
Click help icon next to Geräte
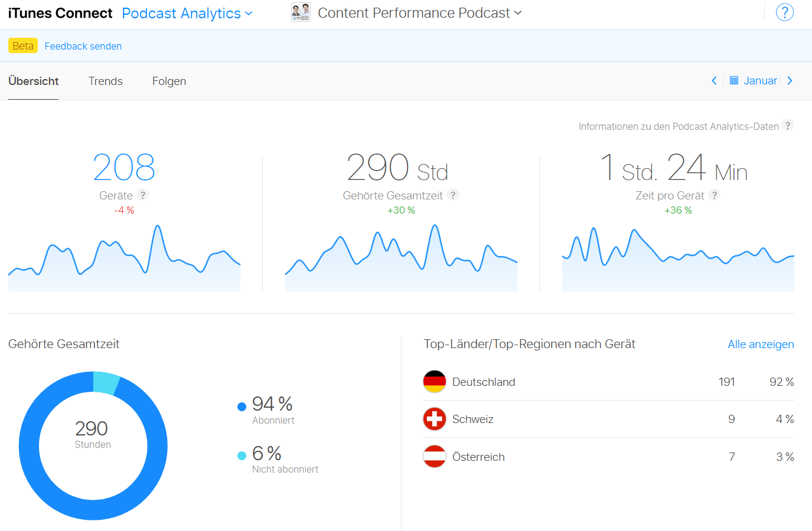pyautogui.click(x=142, y=195)
